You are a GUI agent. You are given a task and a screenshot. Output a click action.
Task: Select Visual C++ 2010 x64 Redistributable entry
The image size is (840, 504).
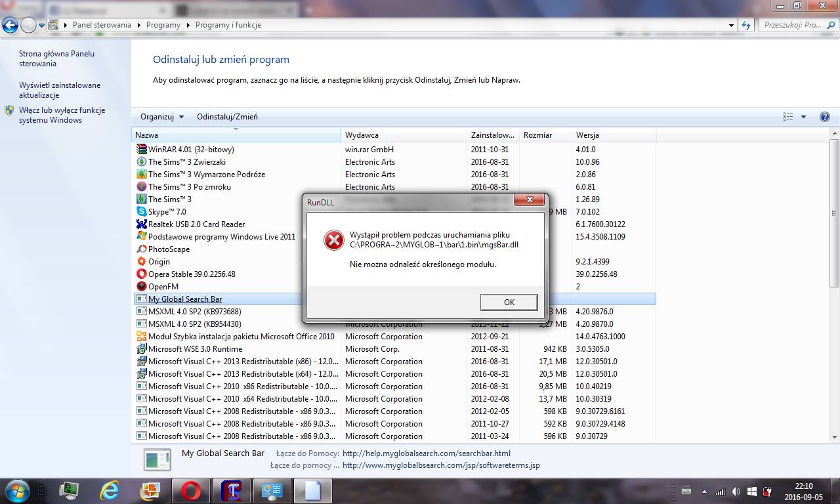click(243, 399)
